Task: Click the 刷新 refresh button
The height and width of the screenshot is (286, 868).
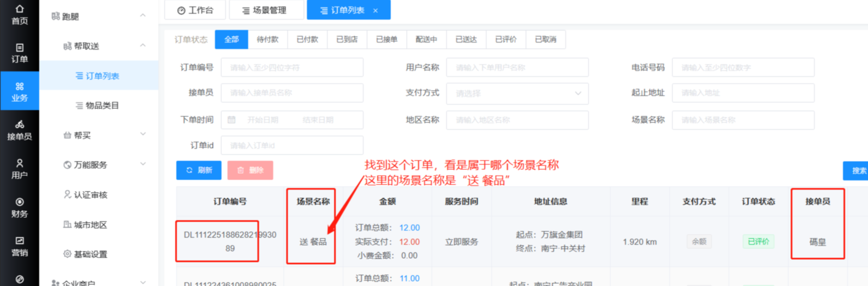Action: (199, 171)
